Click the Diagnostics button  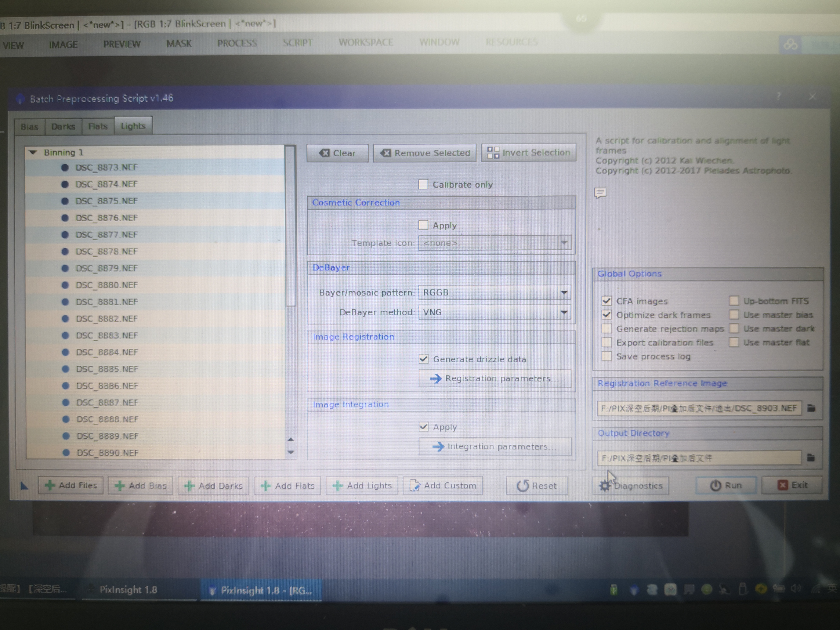coord(632,485)
